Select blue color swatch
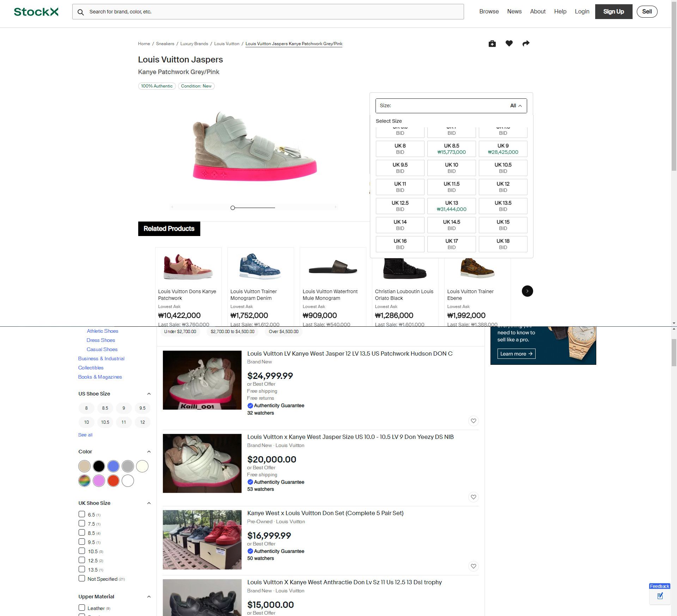The image size is (677, 616). 114,466
